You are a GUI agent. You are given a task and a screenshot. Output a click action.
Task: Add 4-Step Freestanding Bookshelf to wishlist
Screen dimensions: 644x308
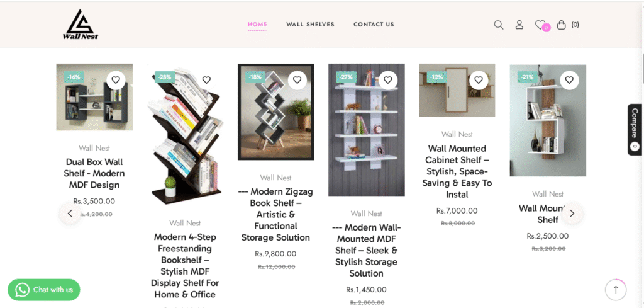click(206, 80)
